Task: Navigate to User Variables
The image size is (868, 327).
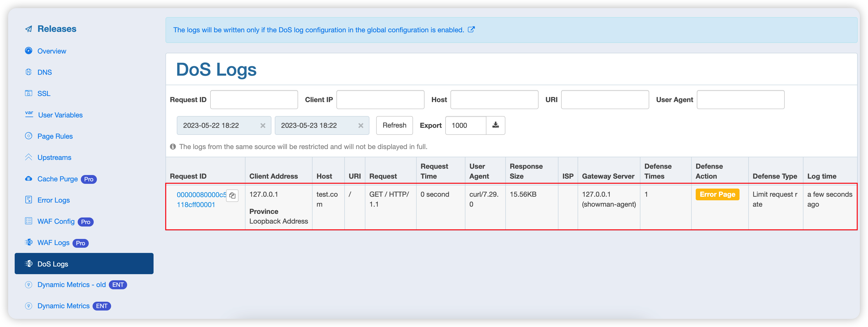Action: 60,115
